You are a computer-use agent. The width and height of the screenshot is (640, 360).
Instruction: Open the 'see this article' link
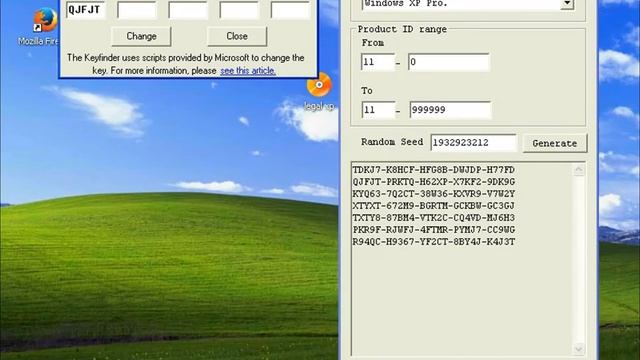click(248, 71)
